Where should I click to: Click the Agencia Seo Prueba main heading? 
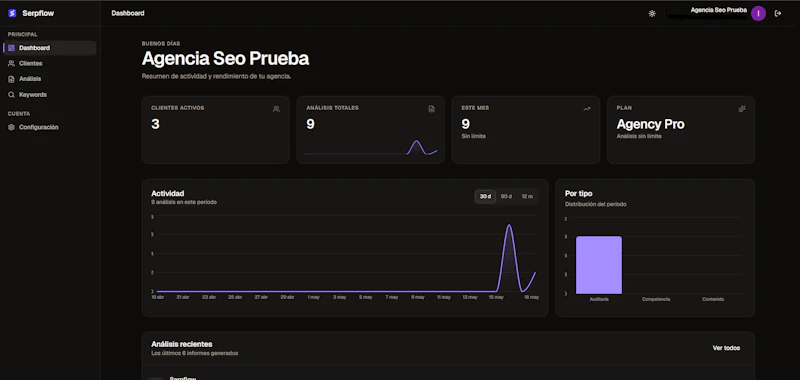(225, 59)
